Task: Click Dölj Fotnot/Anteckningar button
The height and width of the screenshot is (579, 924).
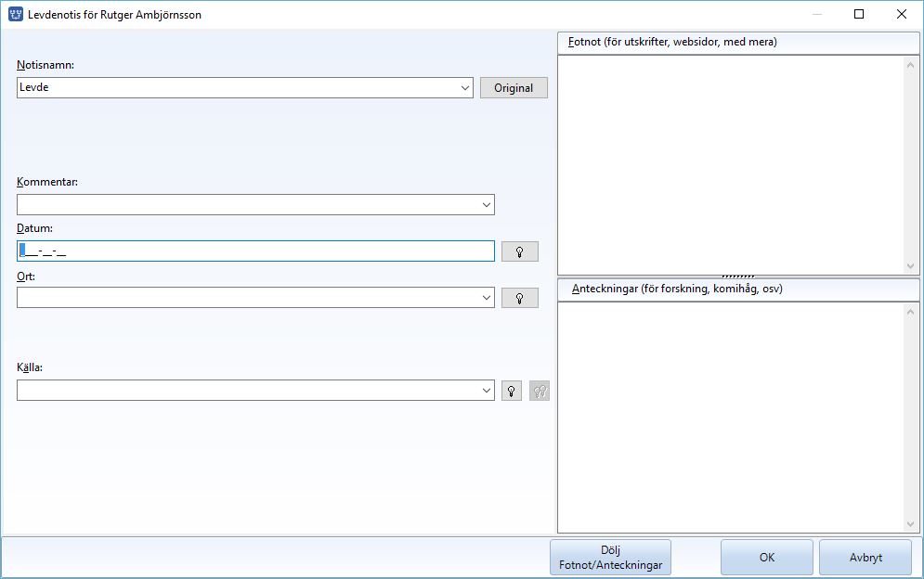Action: 610,558
